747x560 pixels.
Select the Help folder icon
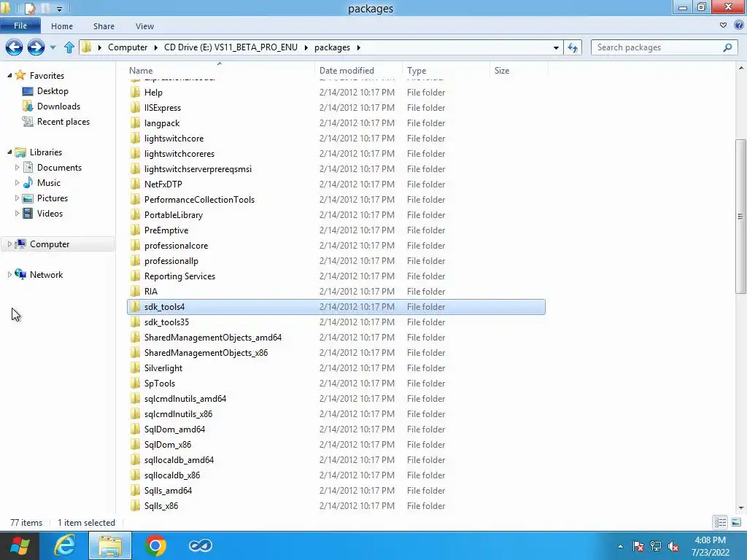tap(135, 93)
